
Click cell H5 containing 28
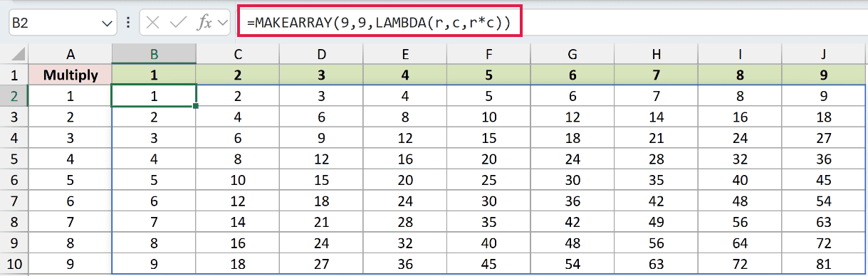click(x=656, y=158)
